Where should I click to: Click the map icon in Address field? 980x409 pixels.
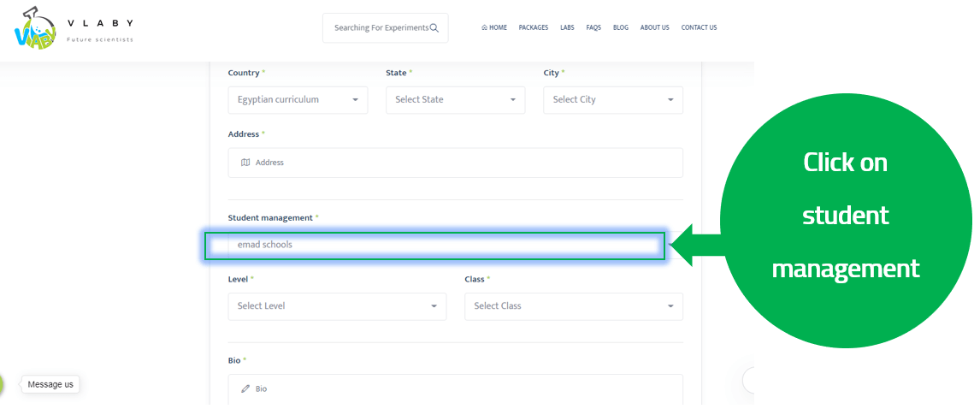tap(245, 163)
